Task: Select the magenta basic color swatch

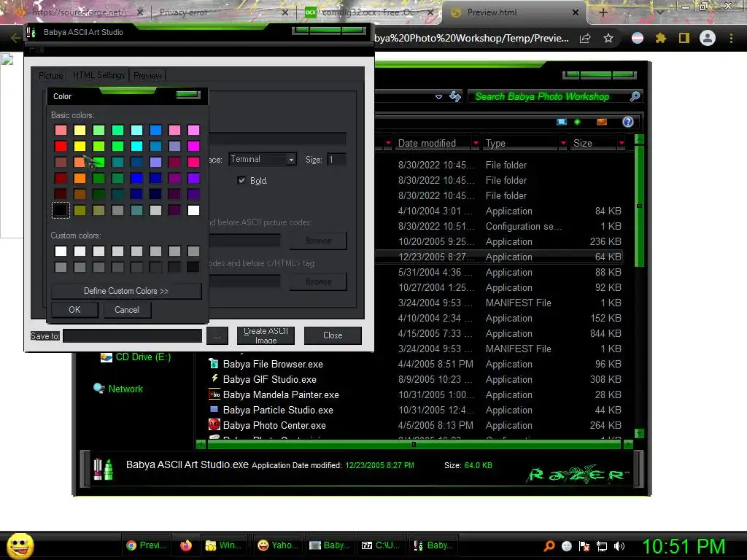Action: click(x=193, y=146)
